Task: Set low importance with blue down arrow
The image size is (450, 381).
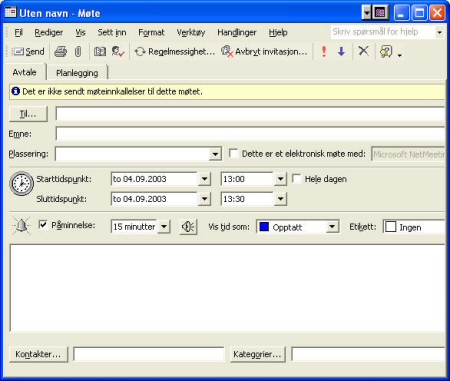Action: click(341, 52)
